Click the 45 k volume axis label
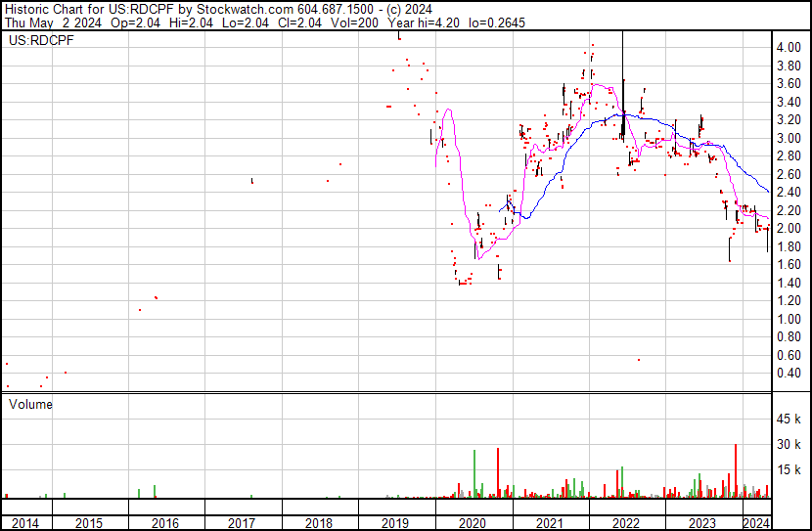Viewport: 812px width, 531px height. 790,420
